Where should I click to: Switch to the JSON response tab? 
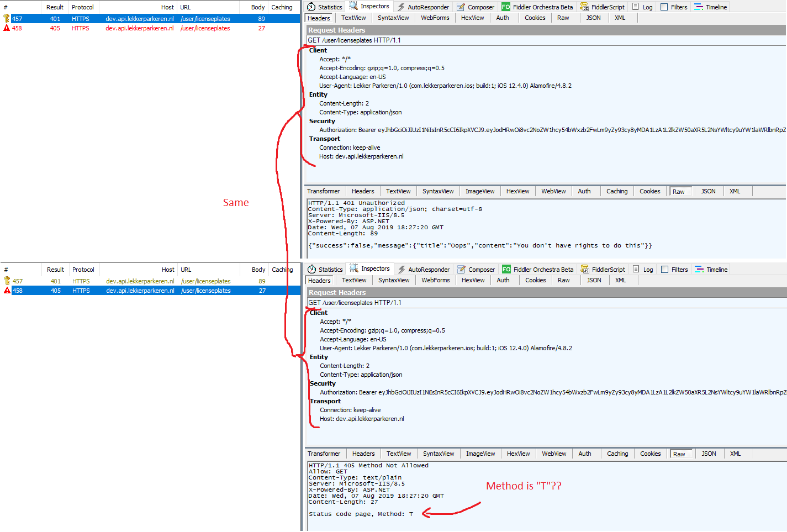(708, 191)
